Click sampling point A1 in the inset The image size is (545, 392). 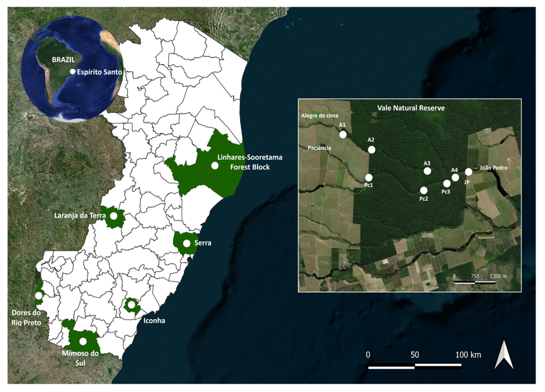[x=343, y=134]
